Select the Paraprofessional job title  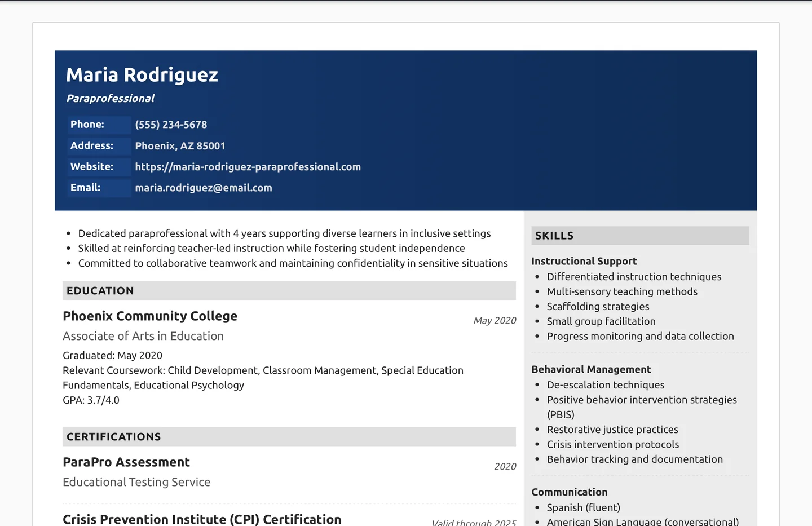111,99
